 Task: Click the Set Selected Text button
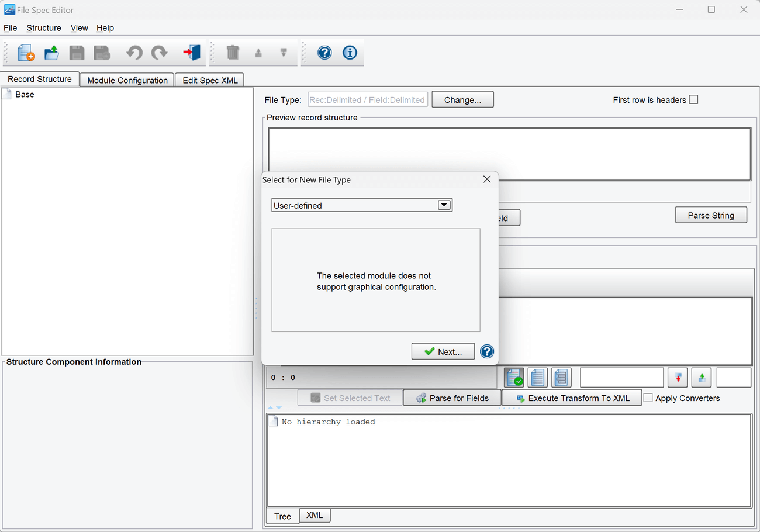coord(350,398)
